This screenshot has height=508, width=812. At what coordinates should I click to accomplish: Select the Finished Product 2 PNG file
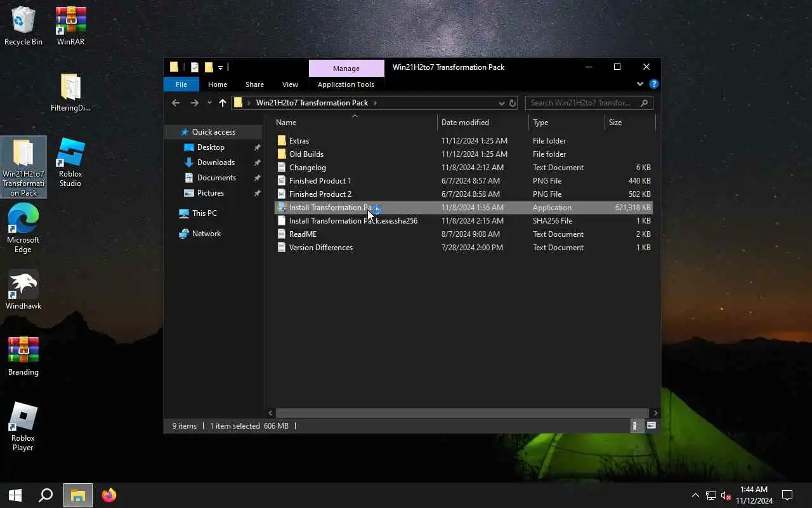[x=464, y=194]
